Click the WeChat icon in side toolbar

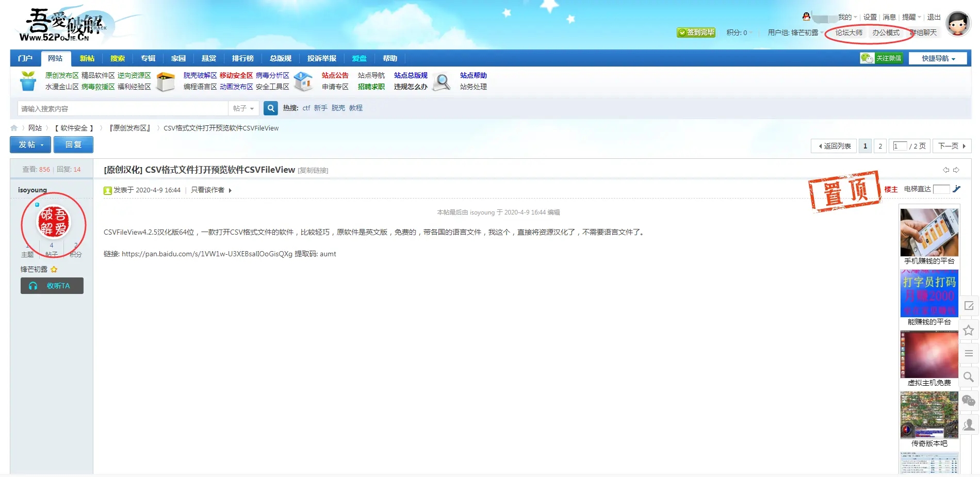969,401
